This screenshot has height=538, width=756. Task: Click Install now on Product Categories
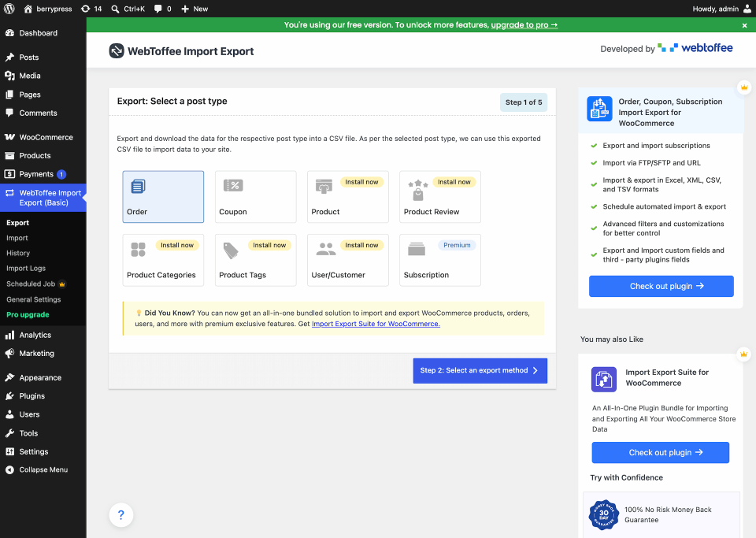point(177,245)
